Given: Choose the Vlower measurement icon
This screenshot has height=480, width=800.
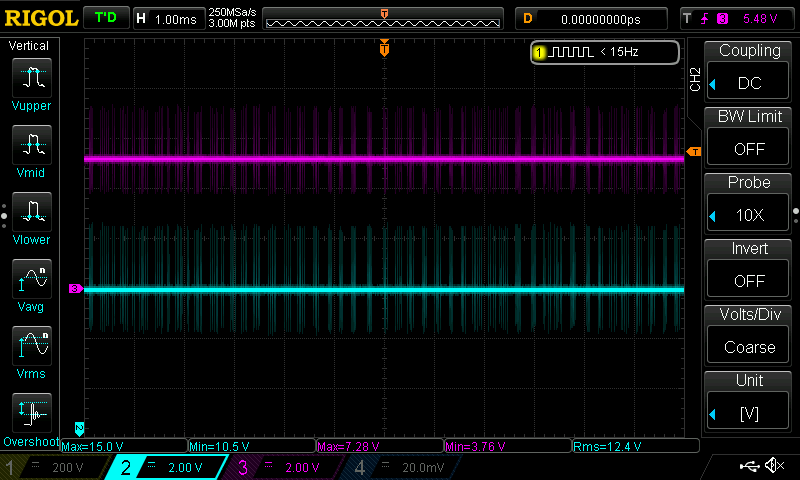Looking at the screenshot, I should (34, 211).
